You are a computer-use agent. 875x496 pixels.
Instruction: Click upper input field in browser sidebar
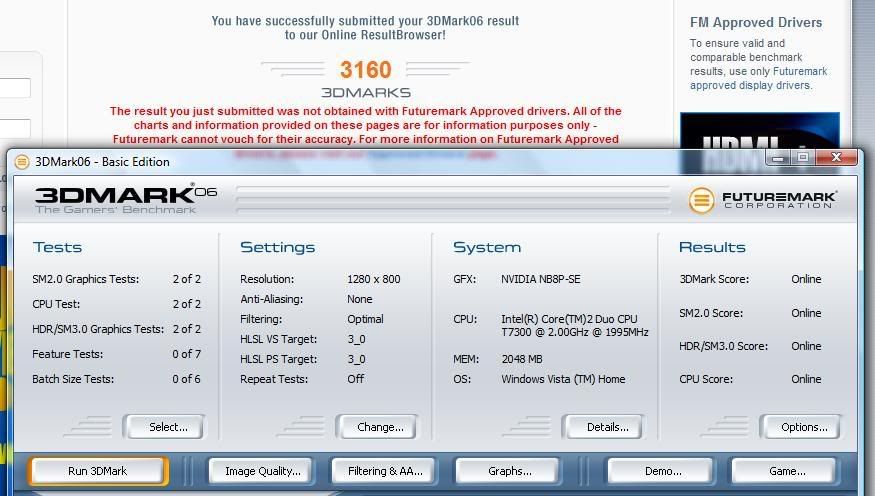(15, 88)
